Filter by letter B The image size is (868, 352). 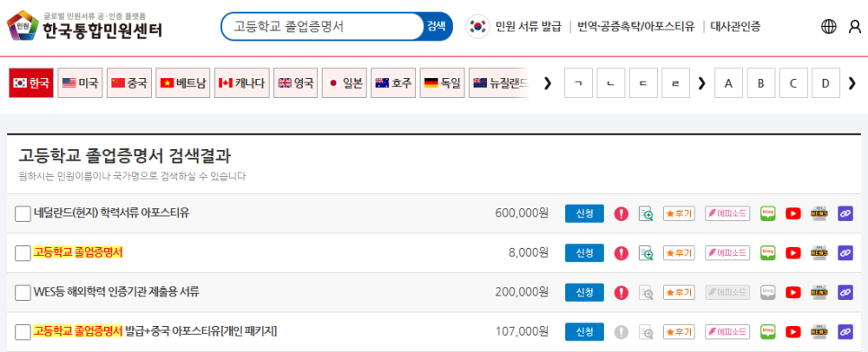point(761,83)
